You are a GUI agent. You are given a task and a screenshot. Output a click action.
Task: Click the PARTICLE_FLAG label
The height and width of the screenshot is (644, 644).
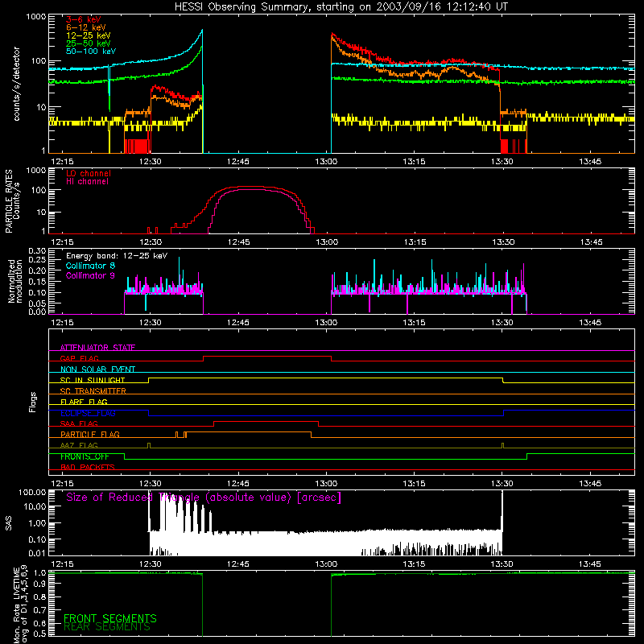click(90, 434)
